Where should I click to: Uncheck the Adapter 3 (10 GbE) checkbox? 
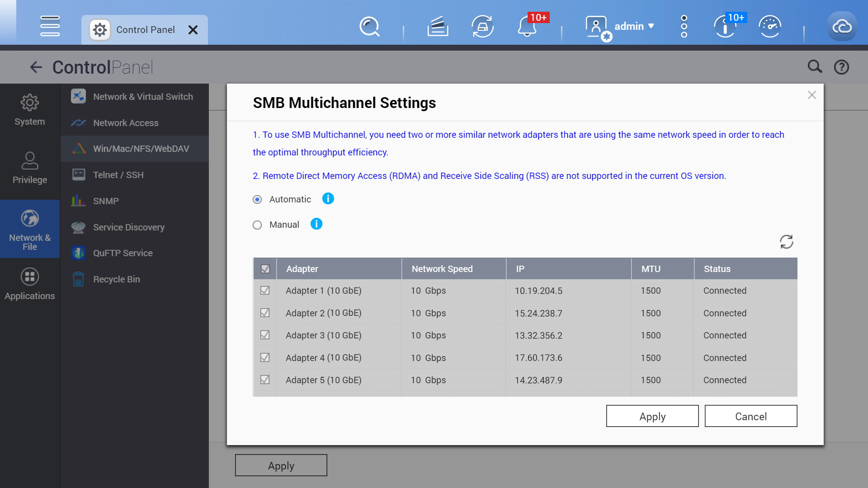pos(265,335)
